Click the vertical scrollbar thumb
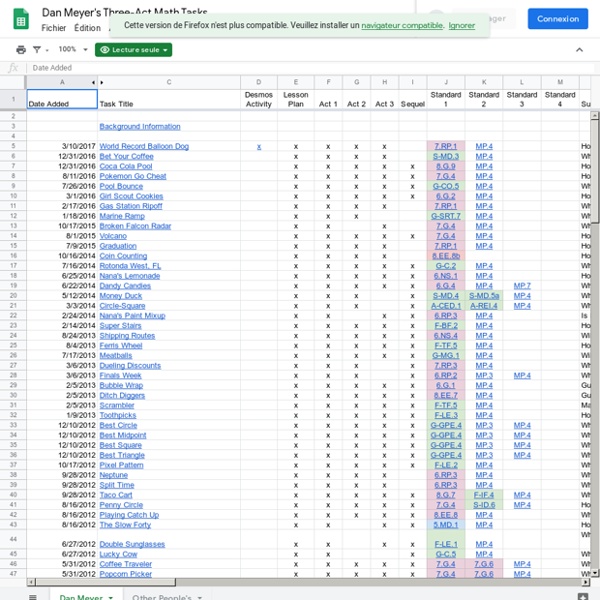The image size is (600, 600). (x=595, y=171)
